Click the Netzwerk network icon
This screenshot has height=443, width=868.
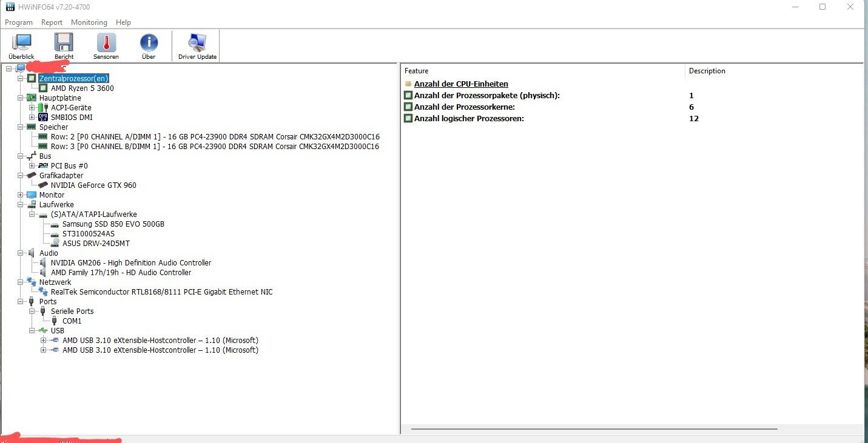click(32, 282)
